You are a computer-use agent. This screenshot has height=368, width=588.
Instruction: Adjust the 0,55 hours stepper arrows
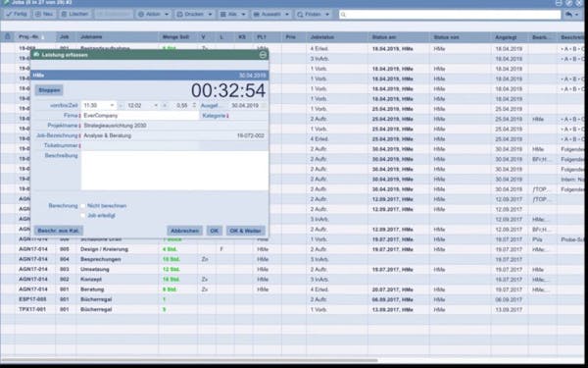[x=194, y=106]
